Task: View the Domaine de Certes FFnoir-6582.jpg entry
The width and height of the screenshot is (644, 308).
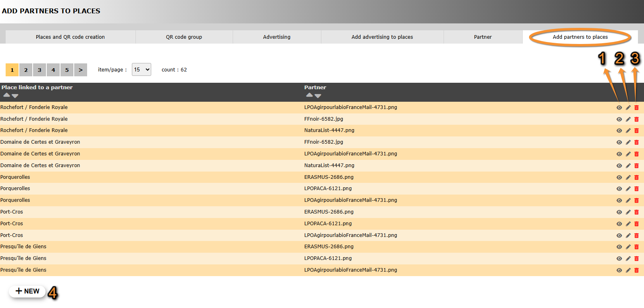Action: [619, 142]
